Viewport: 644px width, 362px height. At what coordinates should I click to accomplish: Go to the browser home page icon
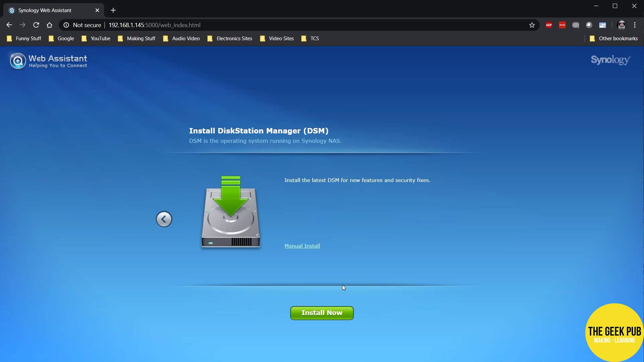[x=49, y=25]
